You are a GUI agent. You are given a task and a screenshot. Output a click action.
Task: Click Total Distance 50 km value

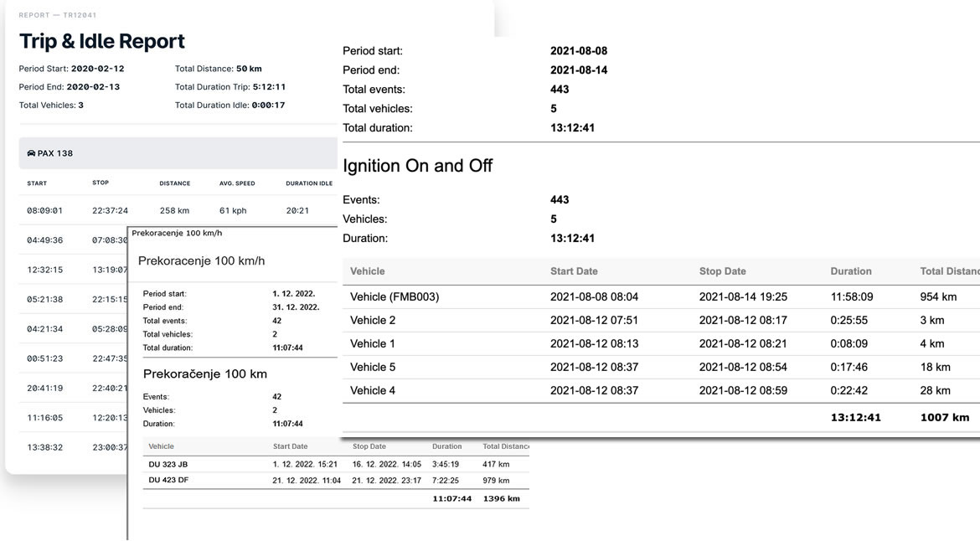(249, 69)
